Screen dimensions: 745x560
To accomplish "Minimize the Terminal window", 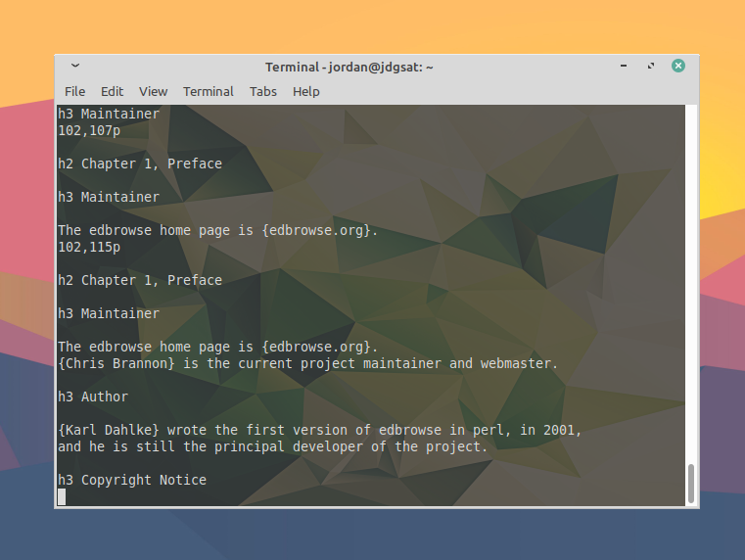I will pos(624,67).
